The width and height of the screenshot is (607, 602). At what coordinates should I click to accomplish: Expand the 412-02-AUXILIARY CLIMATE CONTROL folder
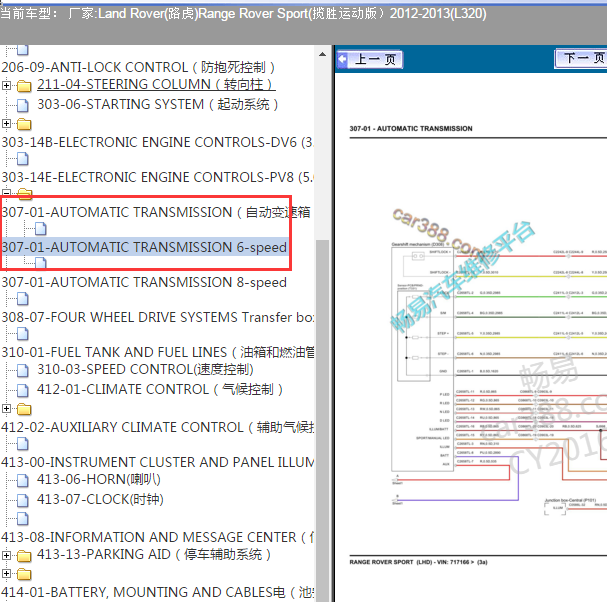6,408
